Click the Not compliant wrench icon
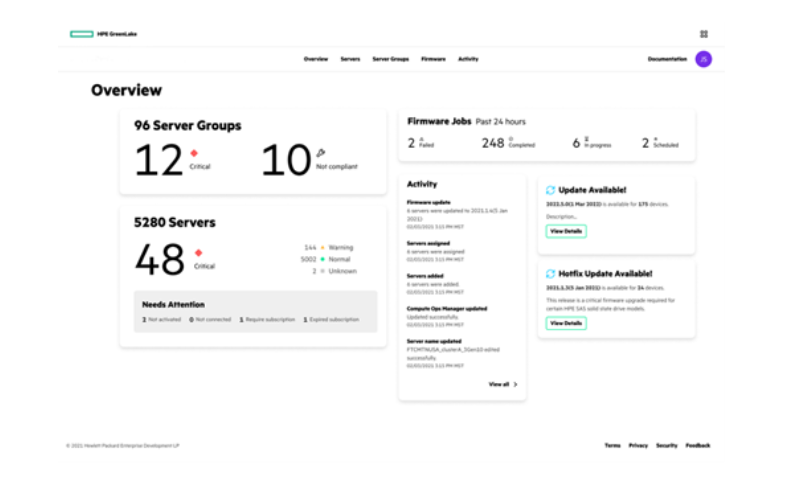Screen dimensions: 800x500 [320, 153]
